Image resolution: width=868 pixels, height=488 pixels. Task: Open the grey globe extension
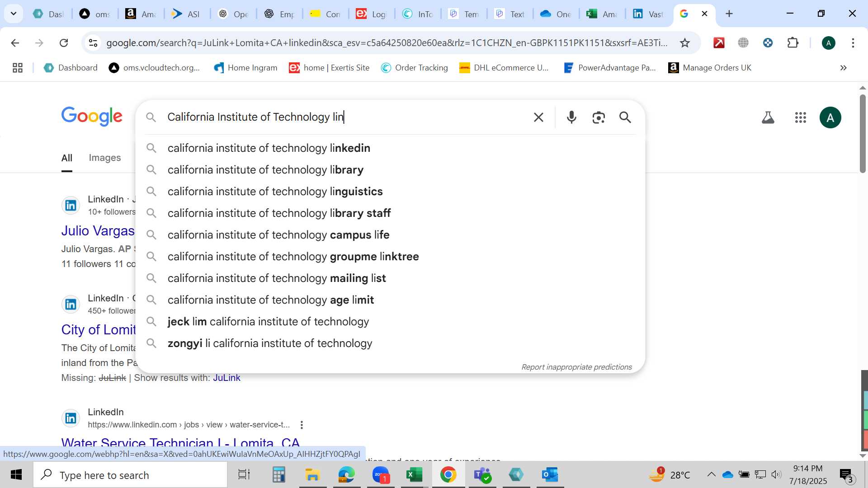pos(743,43)
